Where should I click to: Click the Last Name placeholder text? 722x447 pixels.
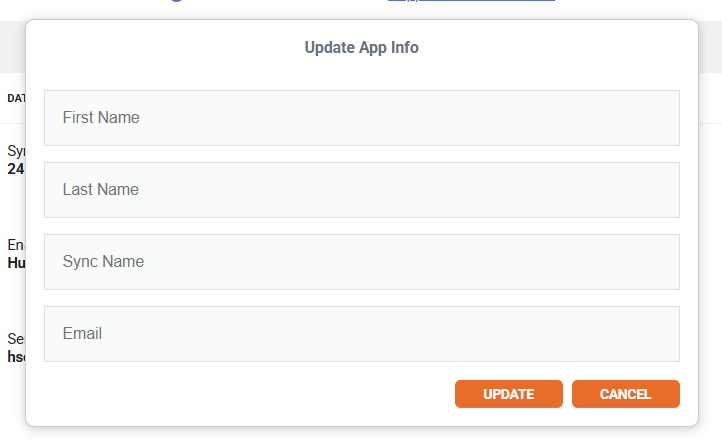click(x=100, y=189)
